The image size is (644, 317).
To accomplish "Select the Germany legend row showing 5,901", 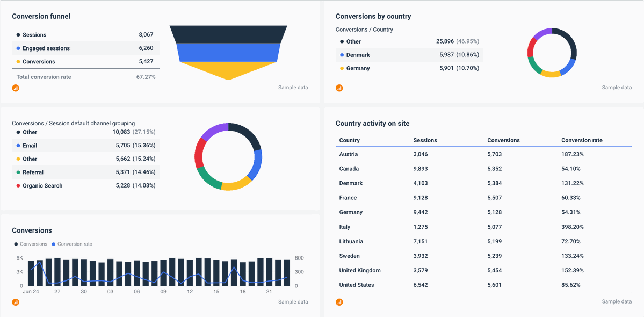I will click(409, 68).
